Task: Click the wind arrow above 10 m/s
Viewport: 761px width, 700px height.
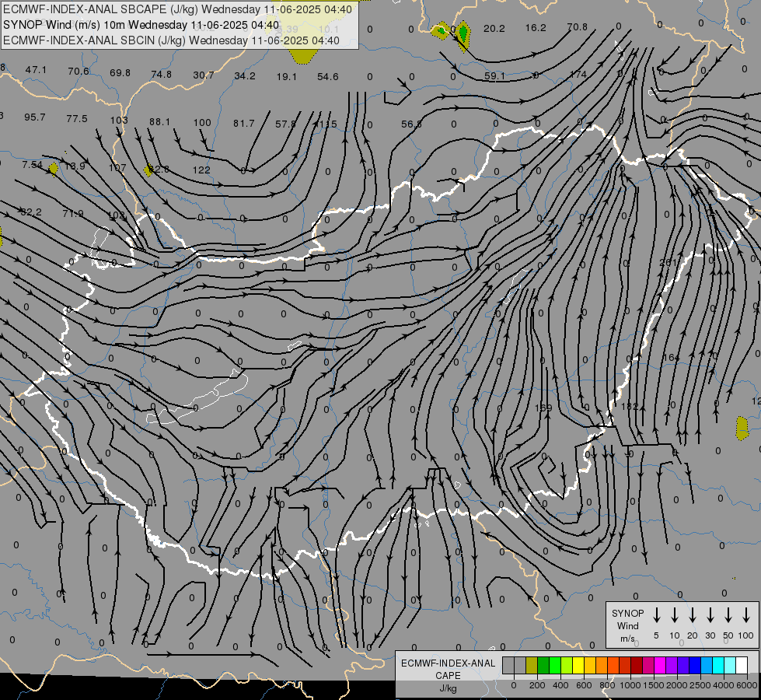Action: tap(675, 615)
